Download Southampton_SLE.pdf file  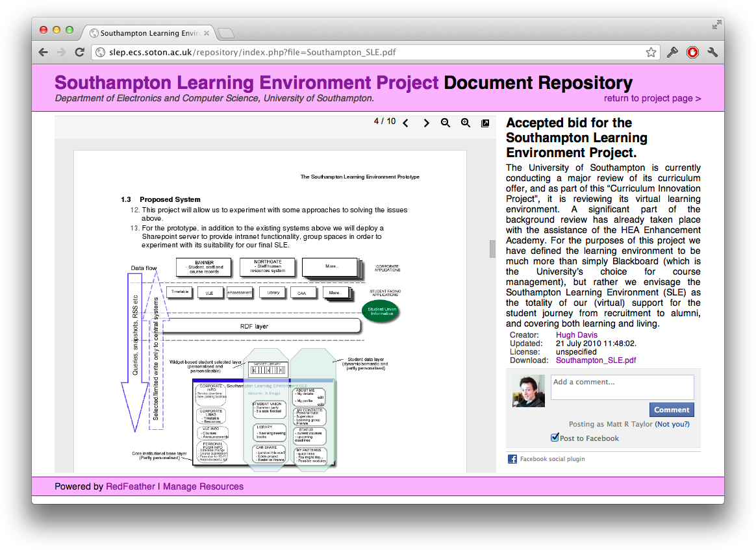[x=596, y=360]
